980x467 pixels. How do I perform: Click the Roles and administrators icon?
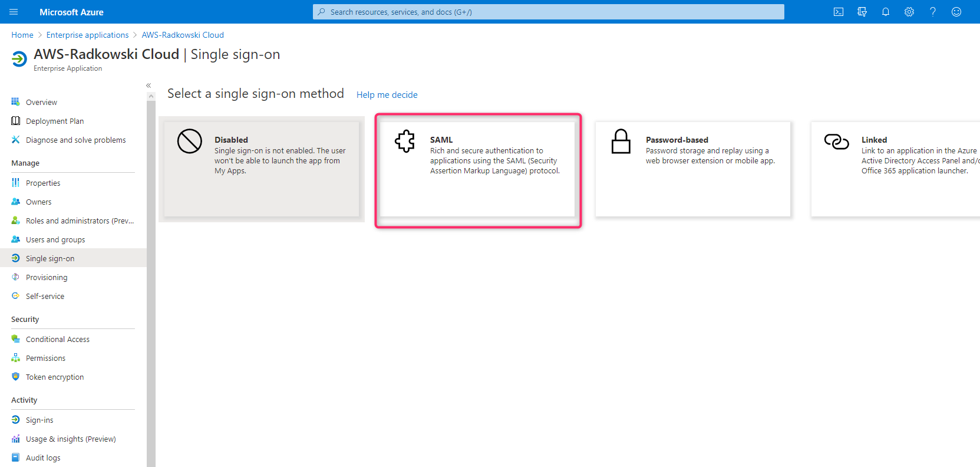pyautogui.click(x=16, y=221)
